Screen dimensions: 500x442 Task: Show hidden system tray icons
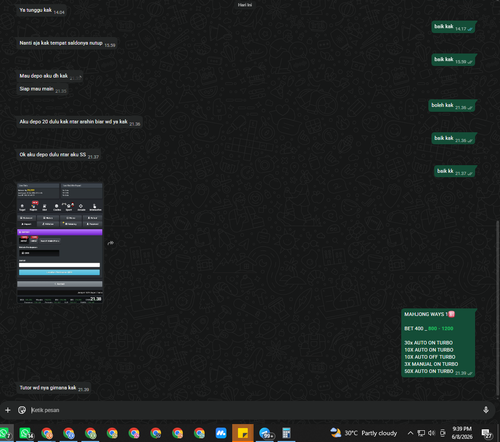coord(410,433)
